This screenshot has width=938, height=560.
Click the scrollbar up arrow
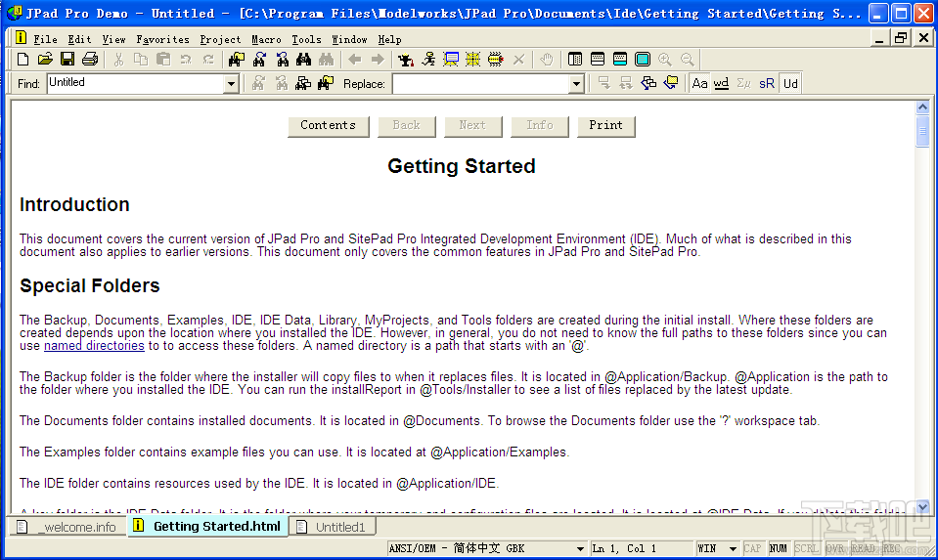[922, 108]
